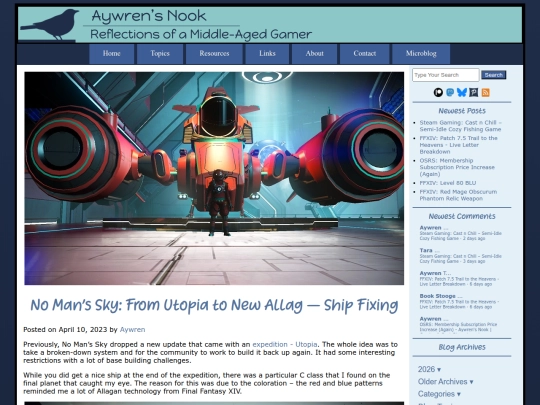Expand the Older Archives list
Screen dimensions: 540x405
[x=445, y=382]
